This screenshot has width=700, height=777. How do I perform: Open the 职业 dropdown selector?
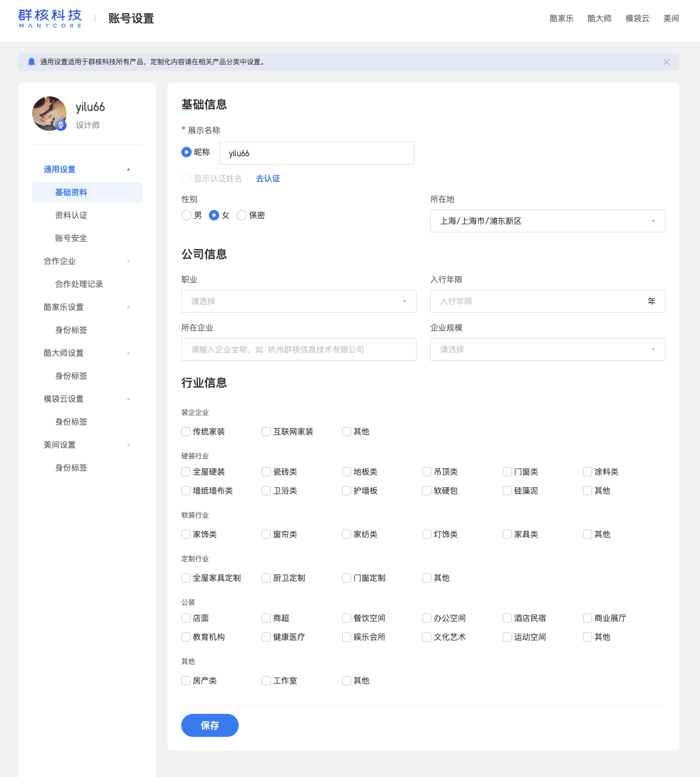(299, 301)
